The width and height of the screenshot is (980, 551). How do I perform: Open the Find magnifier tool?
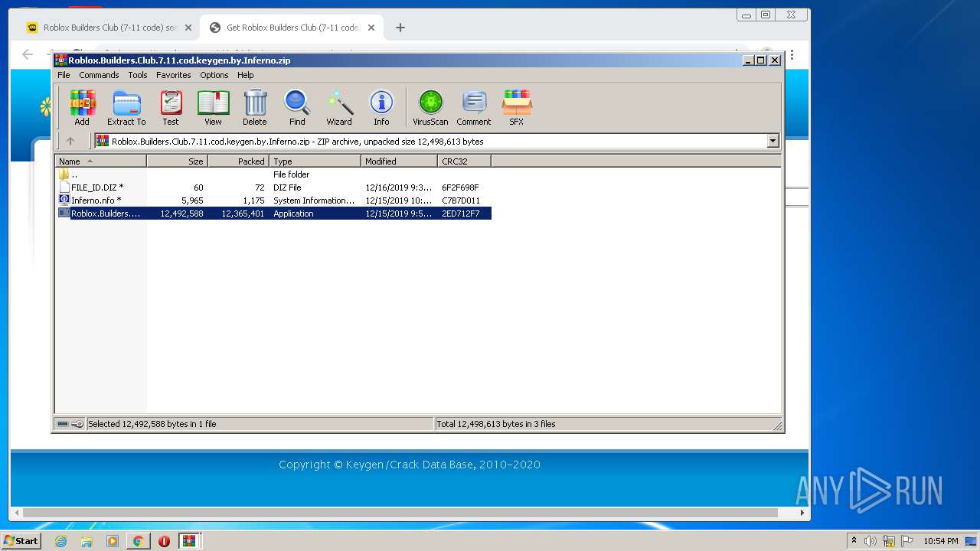297,108
